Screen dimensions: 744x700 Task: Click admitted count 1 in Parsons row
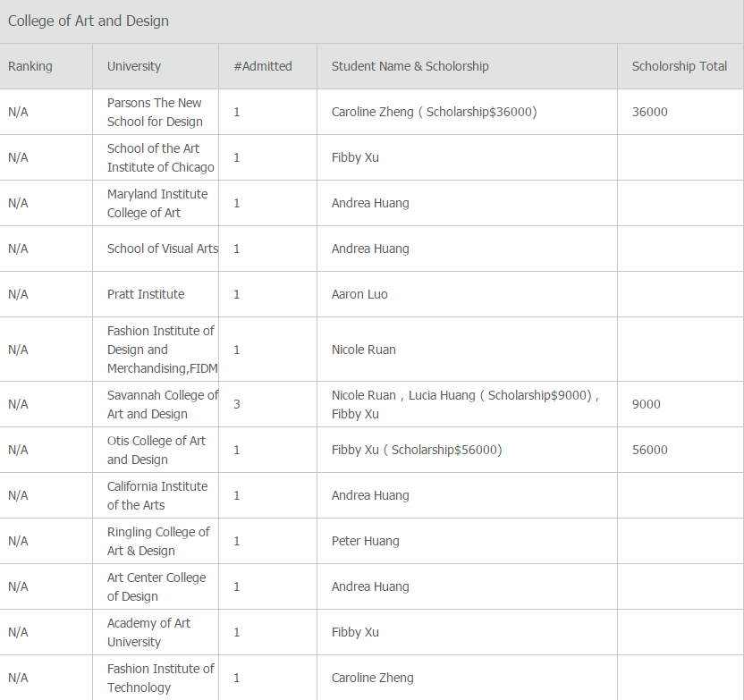tap(237, 112)
